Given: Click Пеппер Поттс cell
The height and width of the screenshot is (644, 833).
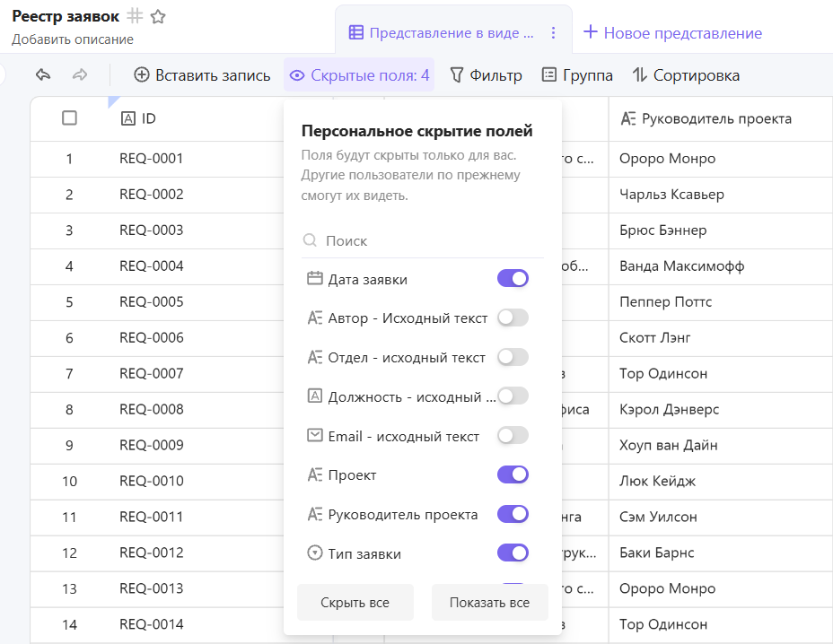Looking at the screenshot, I should click(665, 301).
